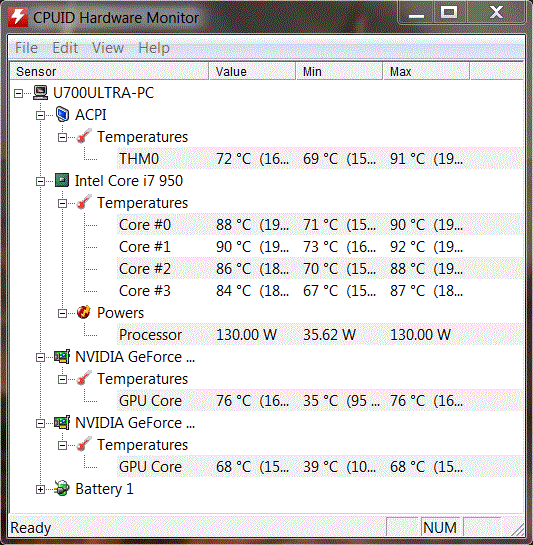Expand the Battery 1 node

40,489
